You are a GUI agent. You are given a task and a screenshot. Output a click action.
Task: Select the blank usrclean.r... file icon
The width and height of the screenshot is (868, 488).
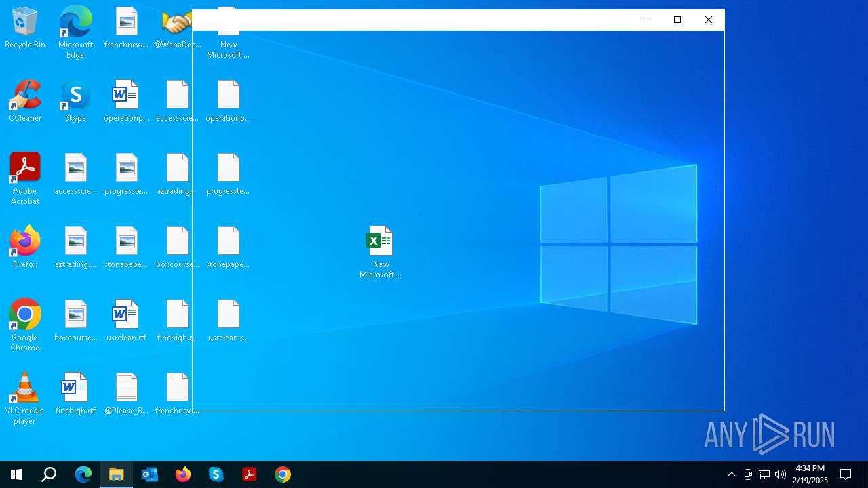228,321
